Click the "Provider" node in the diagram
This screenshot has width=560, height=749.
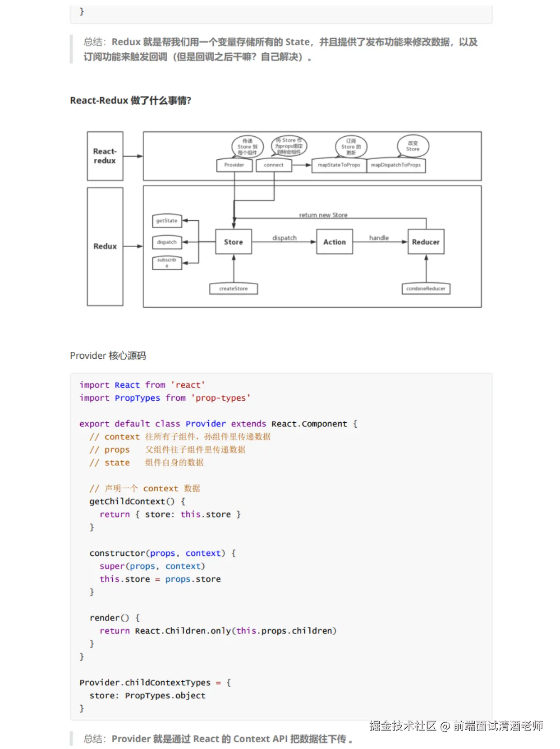(x=234, y=165)
